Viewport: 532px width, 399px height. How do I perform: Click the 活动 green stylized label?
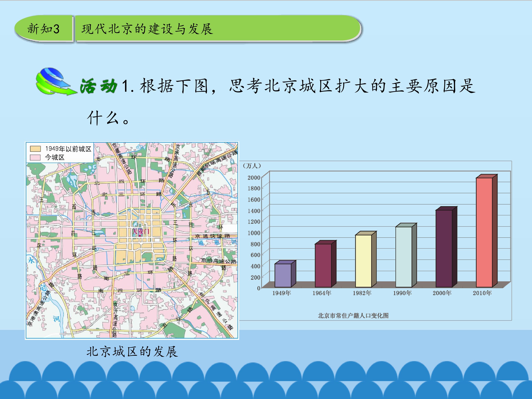99,86
